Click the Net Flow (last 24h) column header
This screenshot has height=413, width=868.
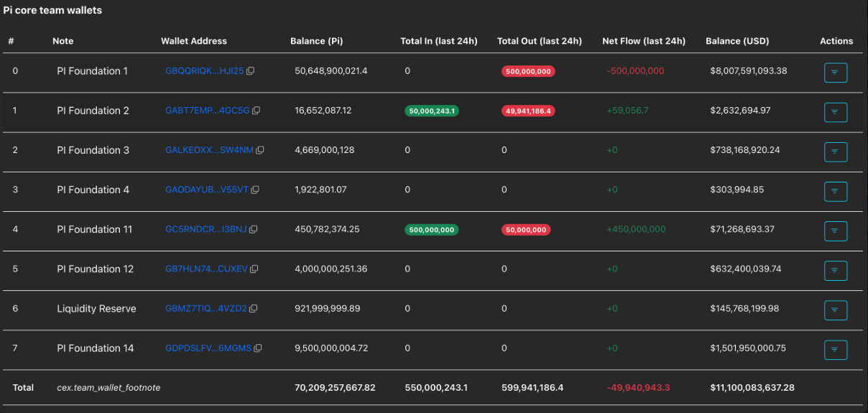(x=643, y=41)
